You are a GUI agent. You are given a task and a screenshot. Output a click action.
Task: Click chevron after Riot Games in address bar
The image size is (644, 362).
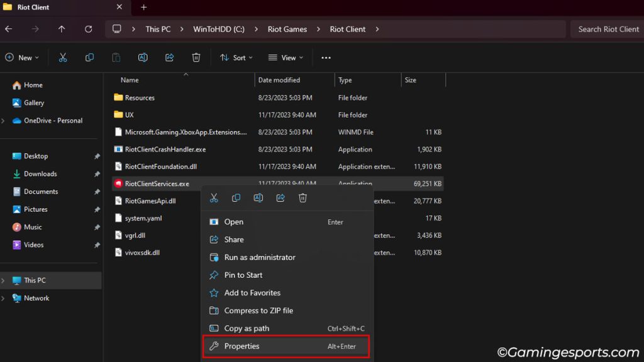coord(318,29)
